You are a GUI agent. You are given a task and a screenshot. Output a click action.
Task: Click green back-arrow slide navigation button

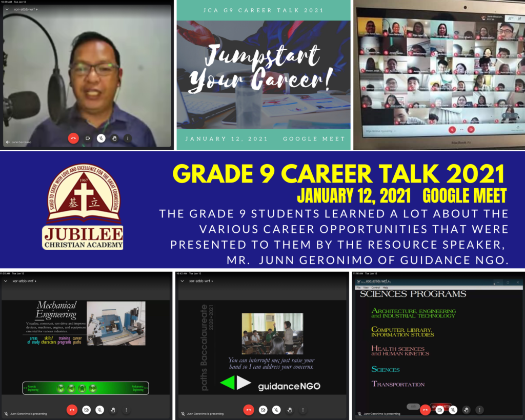coord(71,389)
